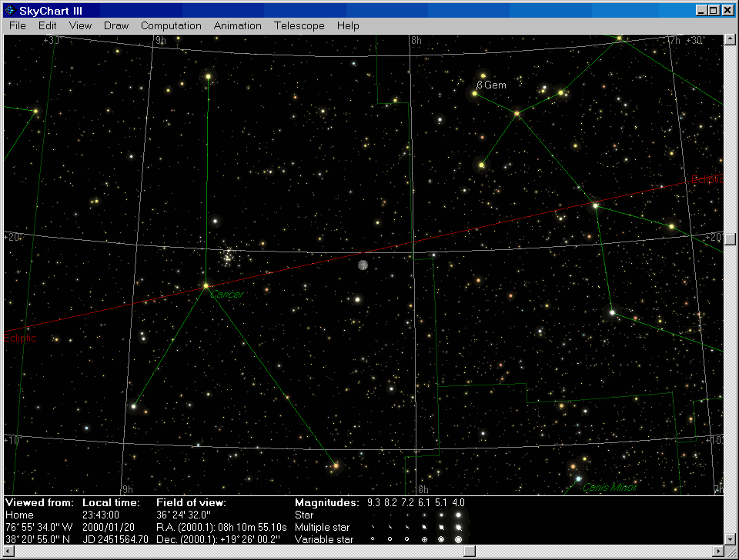Click the Canis Minor constellation label

click(x=609, y=487)
